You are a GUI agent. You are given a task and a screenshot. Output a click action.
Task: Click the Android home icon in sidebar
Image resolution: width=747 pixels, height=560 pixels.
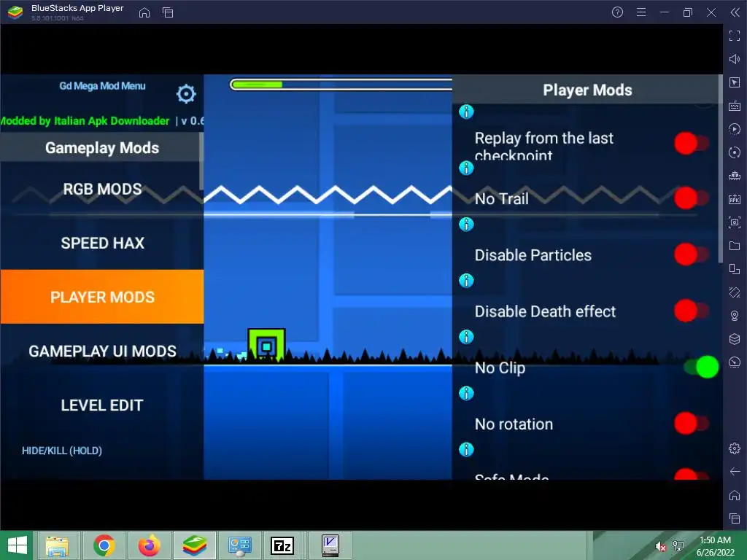tap(735, 495)
